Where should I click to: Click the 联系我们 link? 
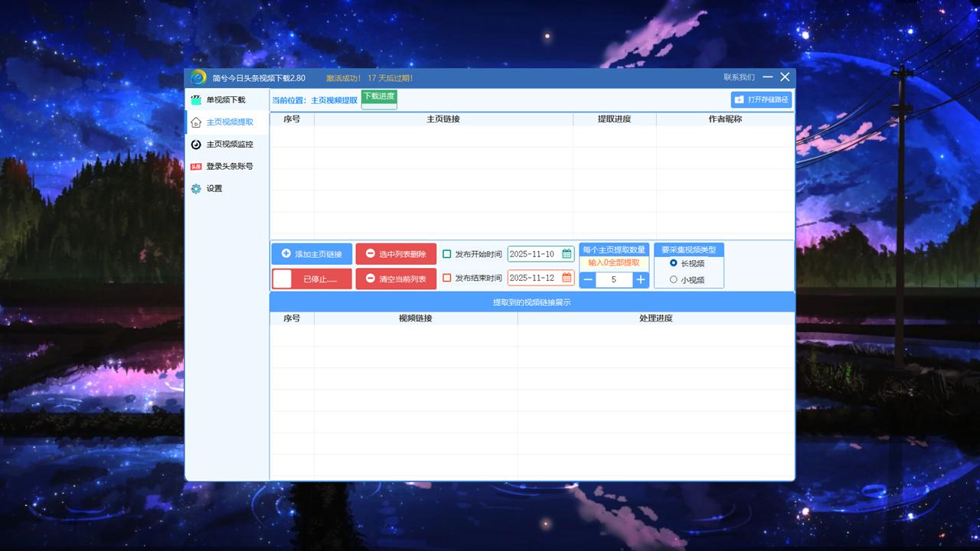coord(739,77)
